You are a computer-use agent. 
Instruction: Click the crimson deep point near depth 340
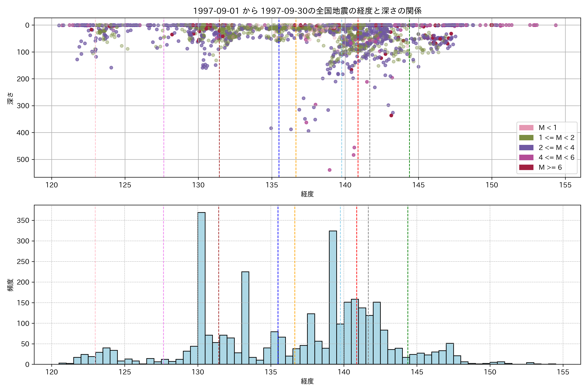391,115
